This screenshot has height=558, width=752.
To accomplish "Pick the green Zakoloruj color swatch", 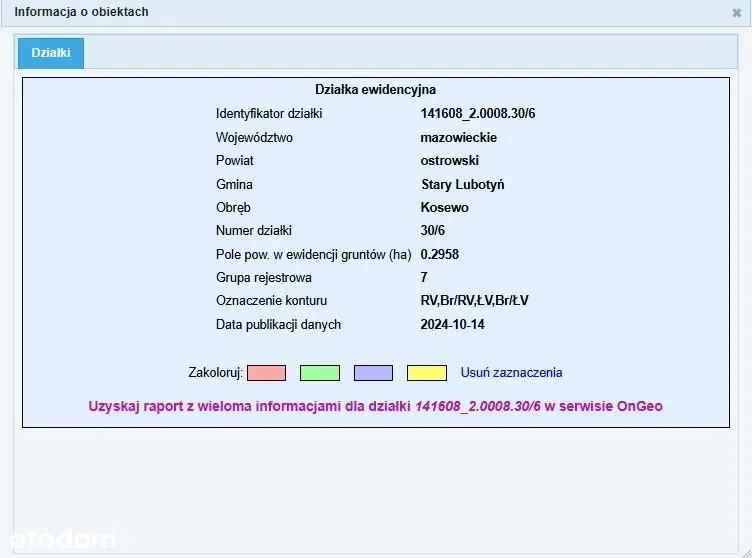I will click(320, 373).
